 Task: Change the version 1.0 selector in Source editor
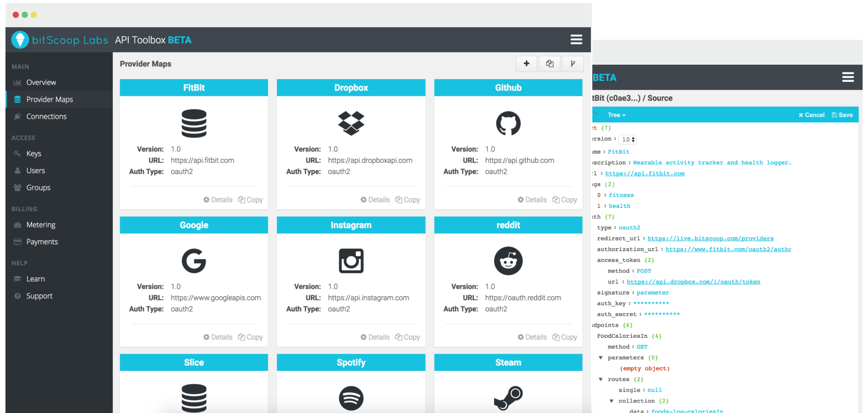(x=627, y=139)
